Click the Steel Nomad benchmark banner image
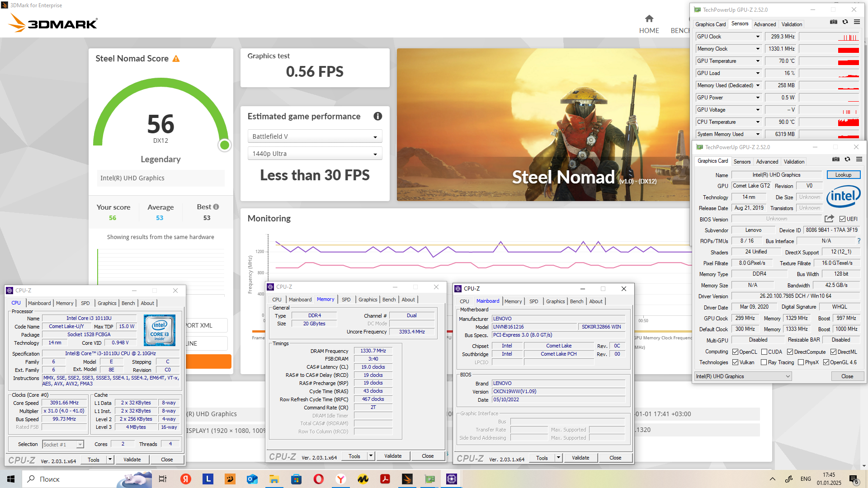Image resolution: width=868 pixels, height=488 pixels. tap(543, 125)
